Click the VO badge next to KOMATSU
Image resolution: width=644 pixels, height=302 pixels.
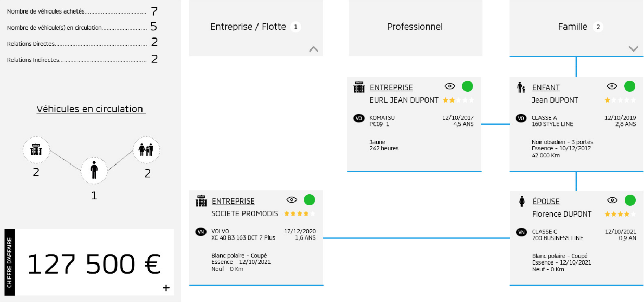coord(358,118)
